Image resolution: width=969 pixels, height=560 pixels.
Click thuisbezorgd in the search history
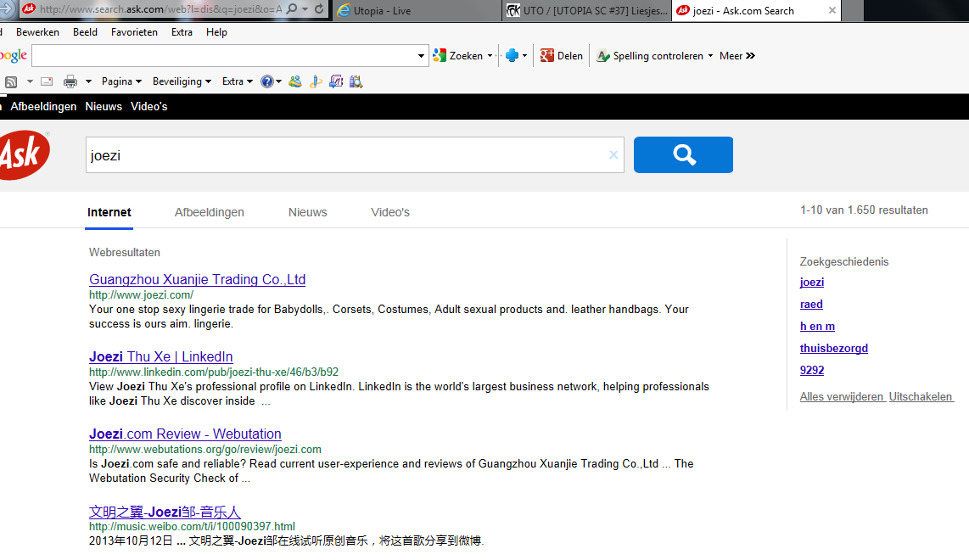[833, 348]
